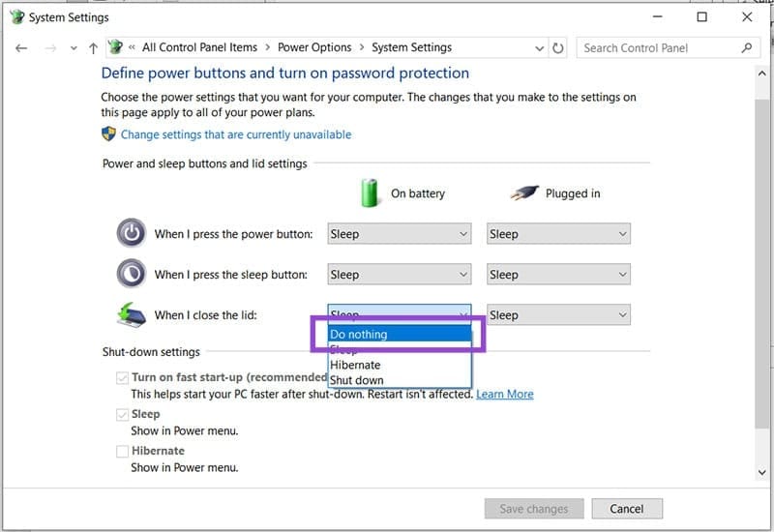The height and width of the screenshot is (532, 774).
Task: Click the 'On battery' column heading
Action: pyautogui.click(x=418, y=193)
